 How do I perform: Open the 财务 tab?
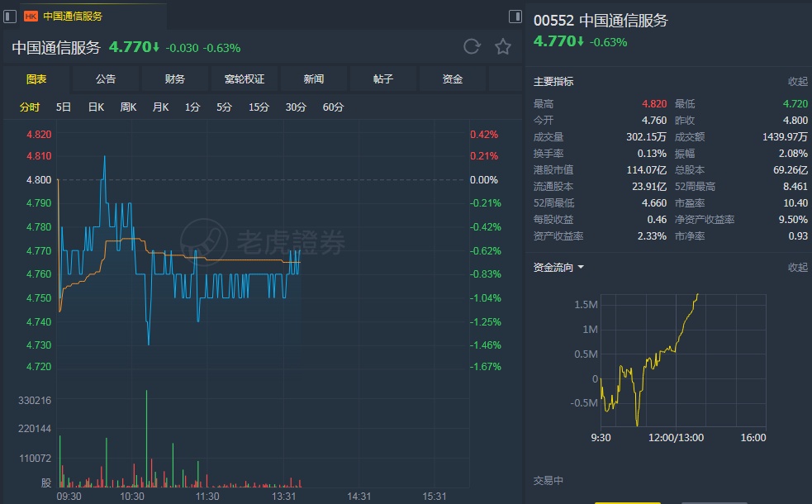click(x=175, y=79)
